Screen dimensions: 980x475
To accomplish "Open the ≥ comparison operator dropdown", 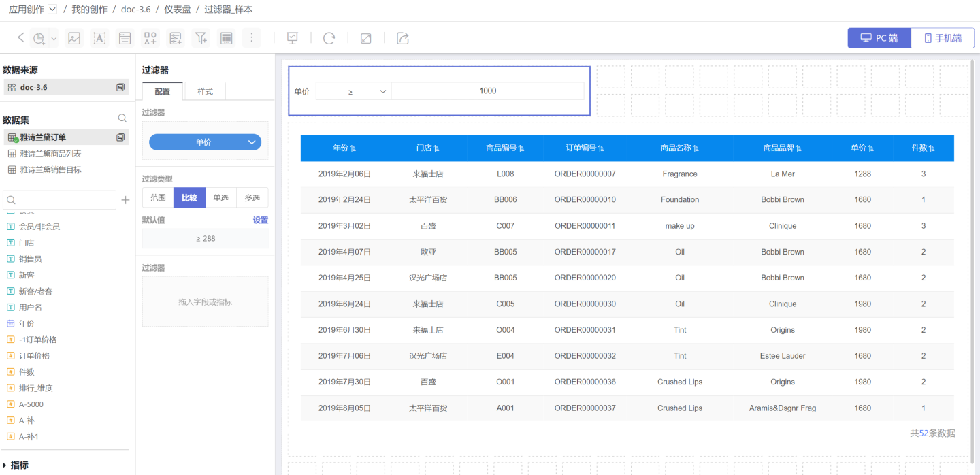I will point(353,91).
